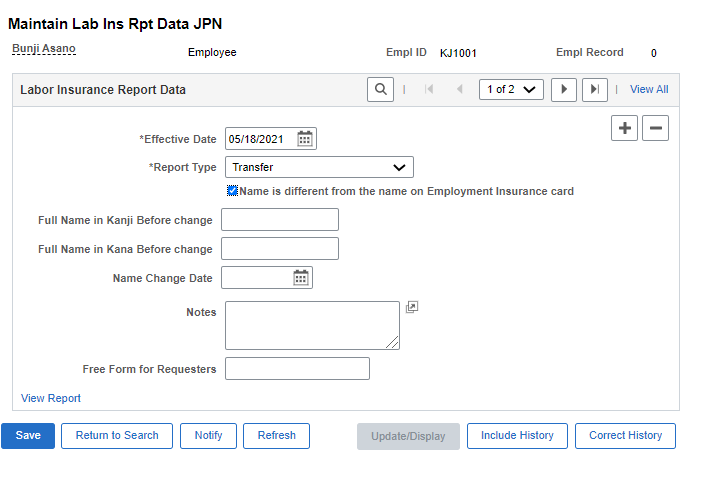
Task: Click the Save button
Action: [28, 436]
